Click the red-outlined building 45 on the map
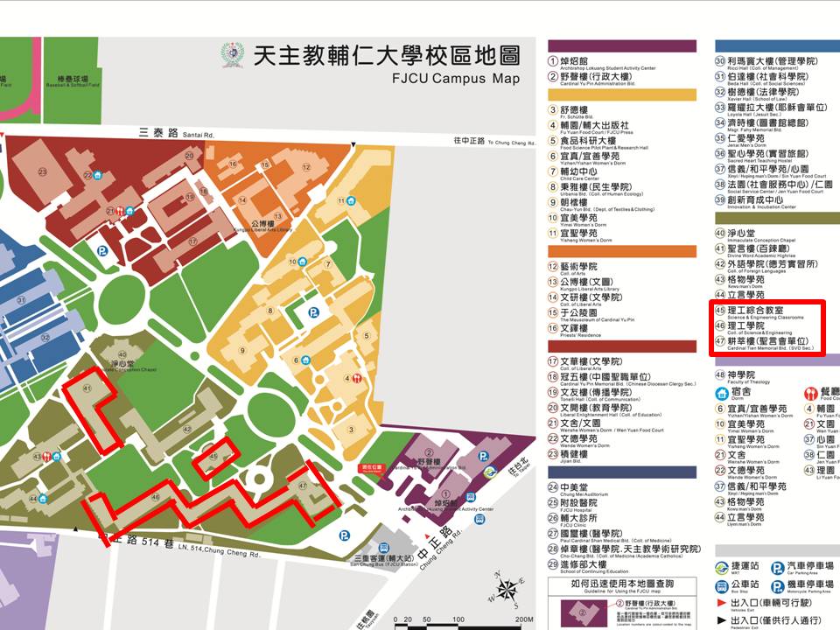 click(214, 455)
